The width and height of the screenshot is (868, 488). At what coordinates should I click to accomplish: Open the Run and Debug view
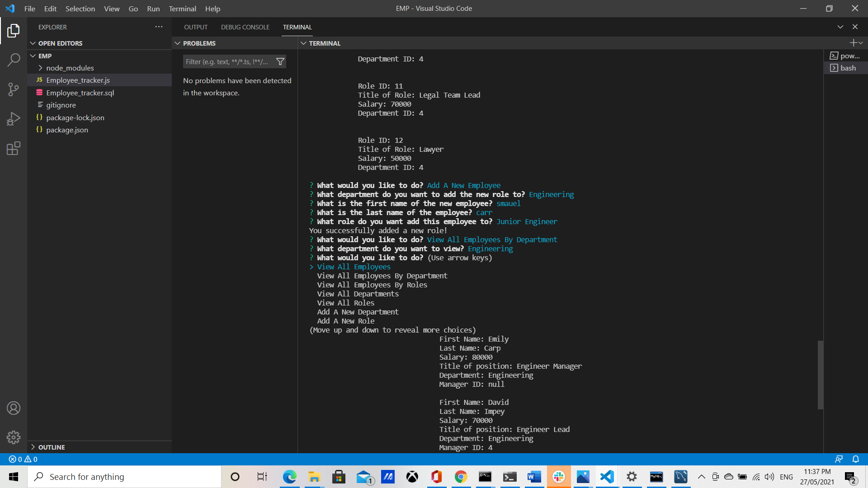tap(14, 119)
